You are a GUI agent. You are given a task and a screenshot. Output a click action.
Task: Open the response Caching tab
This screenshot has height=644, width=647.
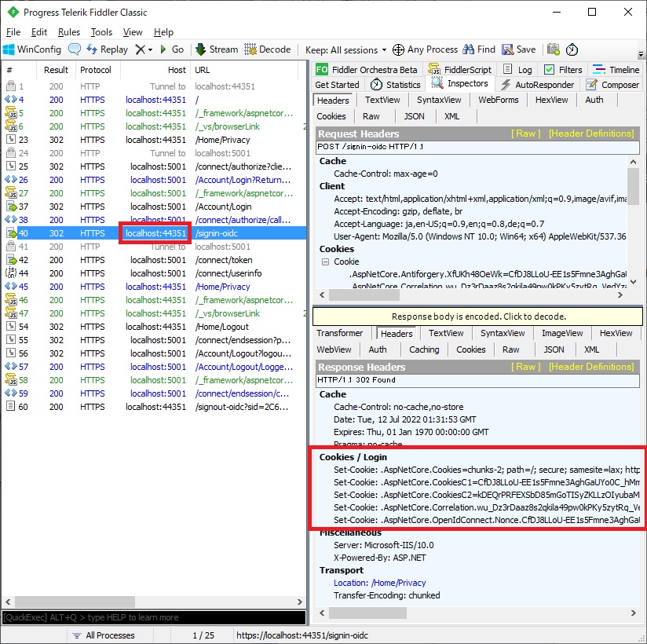(x=424, y=349)
